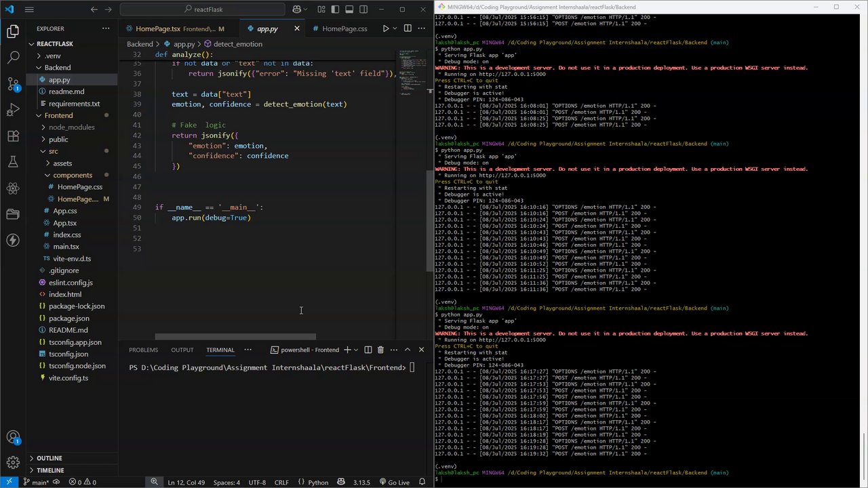This screenshot has width=868, height=488.
Task: Split the terminal panel
Action: pyautogui.click(x=368, y=350)
